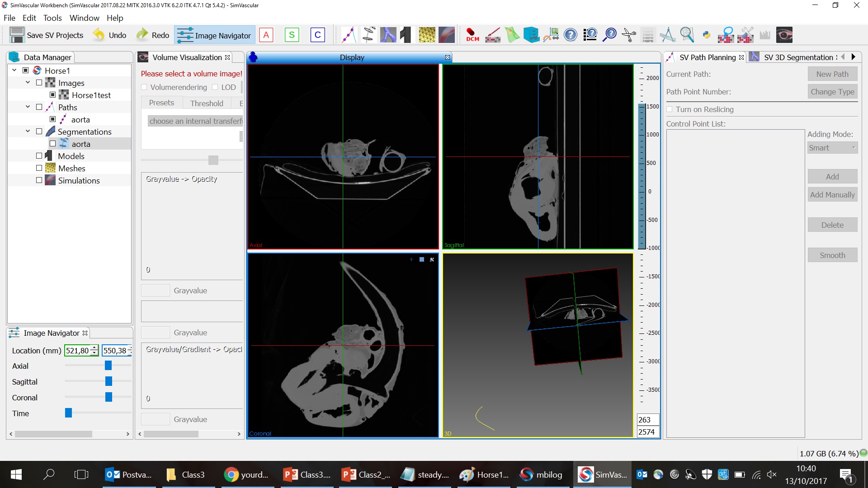Toggle the Models checkbox
Image resolution: width=868 pixels, height=488 pixels.
click(x=39, y=156)
